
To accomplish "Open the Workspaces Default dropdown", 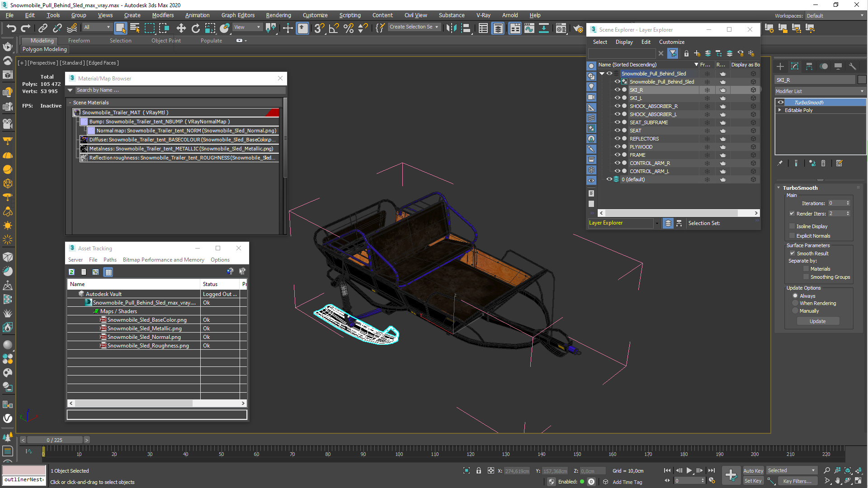I will tap(835, 16).
